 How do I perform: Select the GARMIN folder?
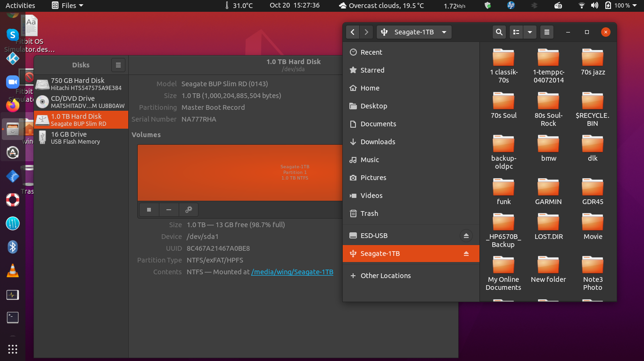tap(548, 191)
